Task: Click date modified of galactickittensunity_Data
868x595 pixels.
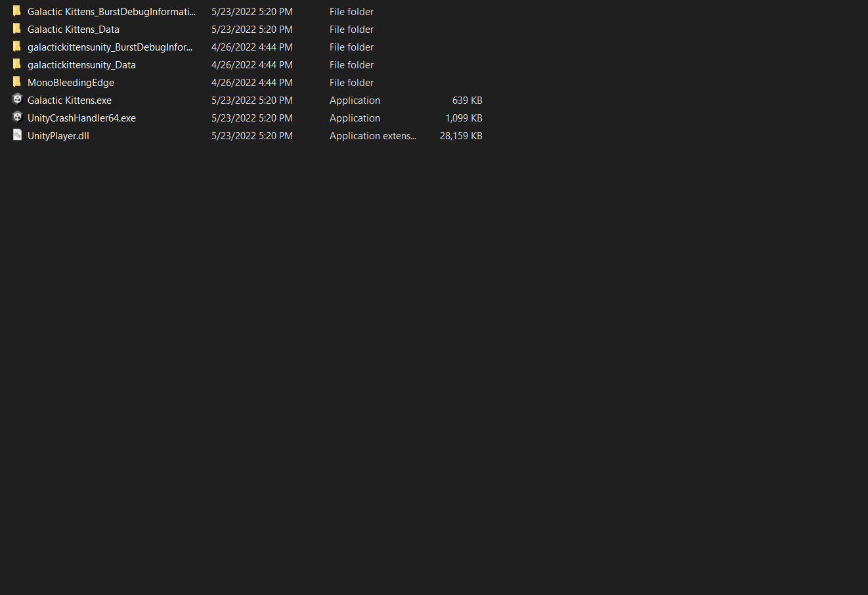Action: click(252, 65)
